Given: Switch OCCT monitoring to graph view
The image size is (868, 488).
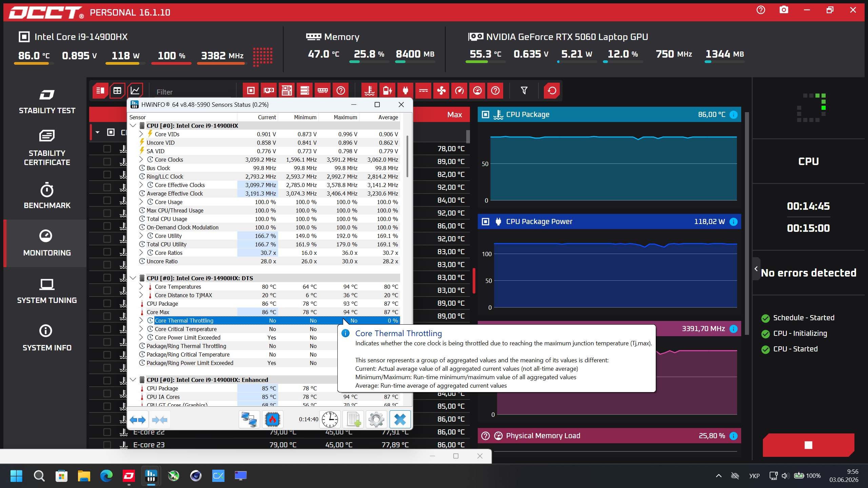Looking at the screenshot, I should [x=135, y=91].
